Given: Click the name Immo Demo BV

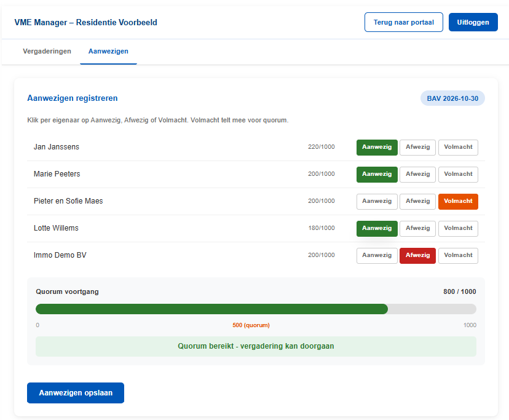Looking at the screenshot, I should click(60, 255).
